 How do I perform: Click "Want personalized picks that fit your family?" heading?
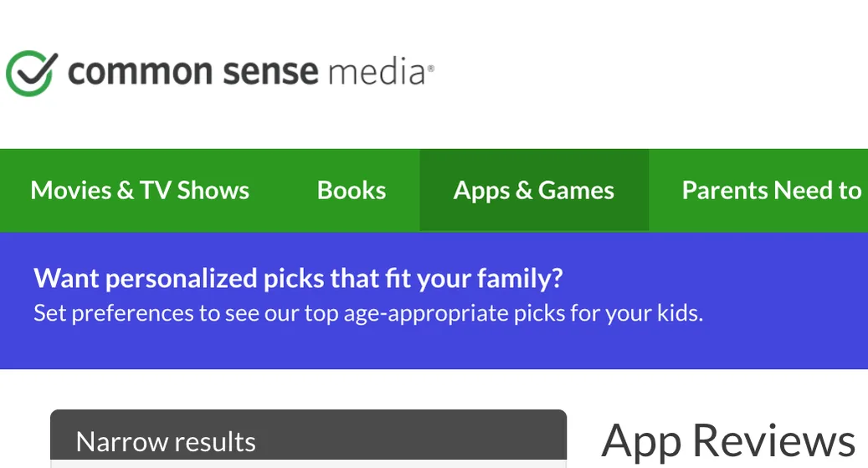click(298, 278)
